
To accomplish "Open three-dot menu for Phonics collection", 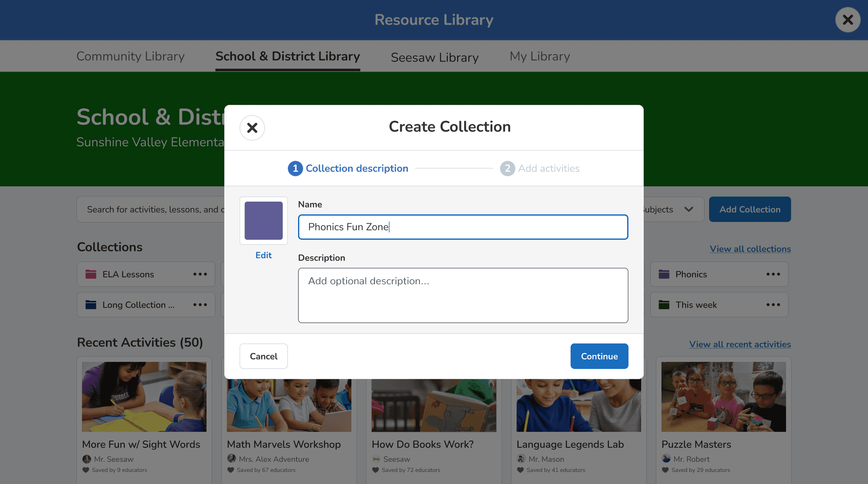I will 773,274.
